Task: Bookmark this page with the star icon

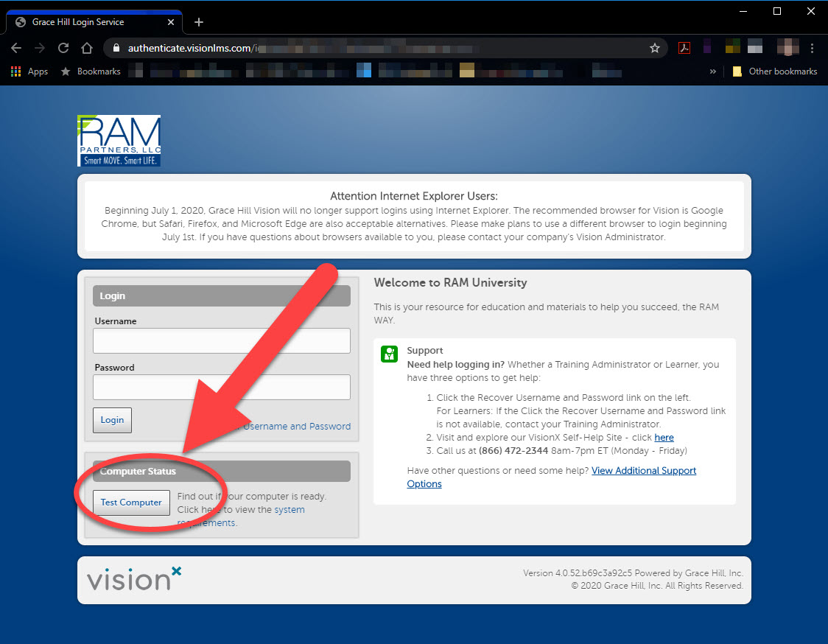Action: pyautogui.click(x=655, y=48)
